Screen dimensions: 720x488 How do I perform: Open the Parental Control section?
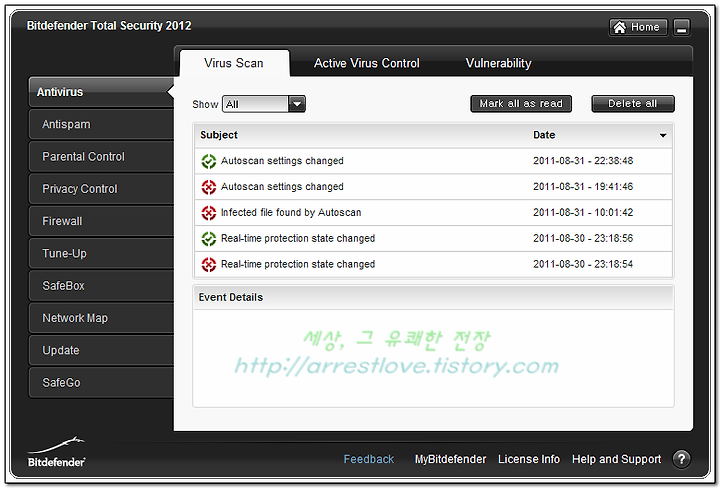101,157
